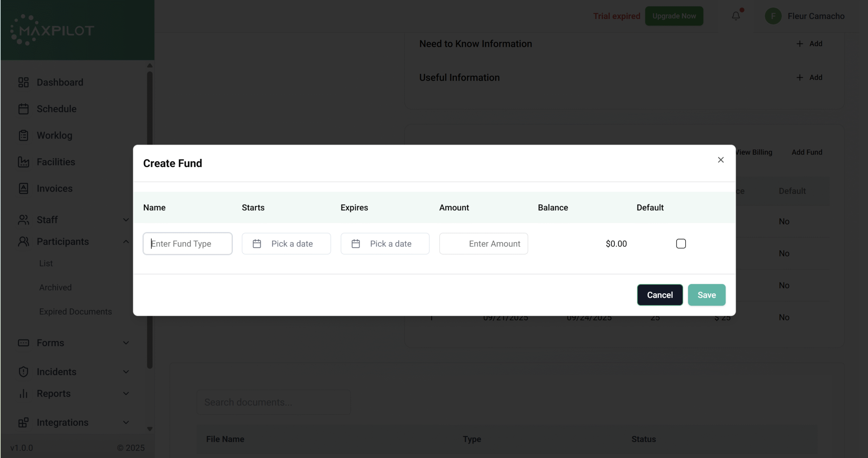This screenshot has width=868, height=458.
Task: Expand the Reports menu chevron
Action: pos(126,394)
